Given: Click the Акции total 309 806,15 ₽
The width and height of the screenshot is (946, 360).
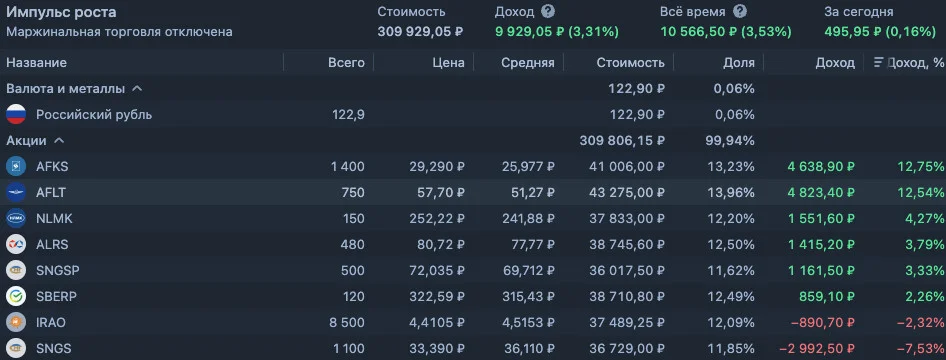Looking at the screenshot, I should pyautogui.click(x=623, y=141).
